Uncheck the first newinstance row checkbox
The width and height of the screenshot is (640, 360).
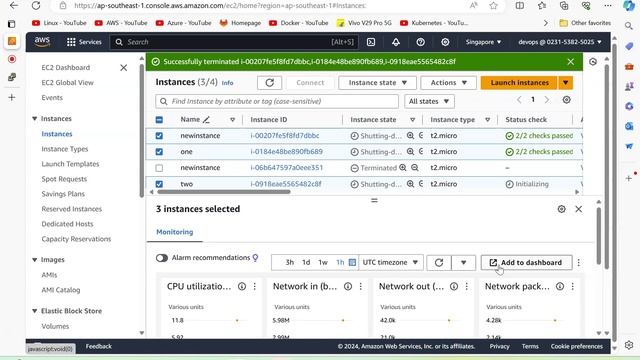click(x=159, y=136)
